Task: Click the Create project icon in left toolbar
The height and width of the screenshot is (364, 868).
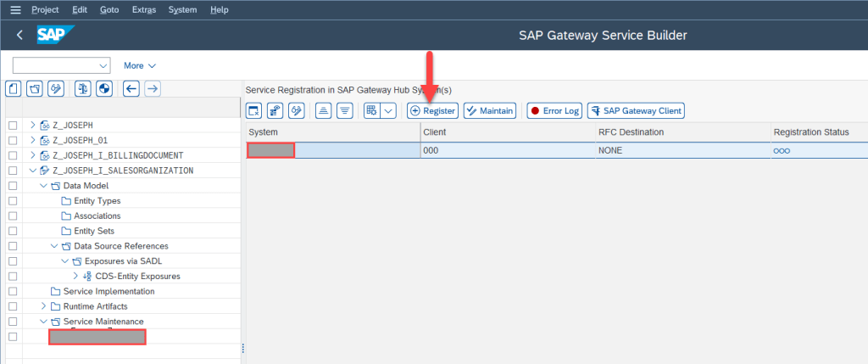Action: pos(14,88)
